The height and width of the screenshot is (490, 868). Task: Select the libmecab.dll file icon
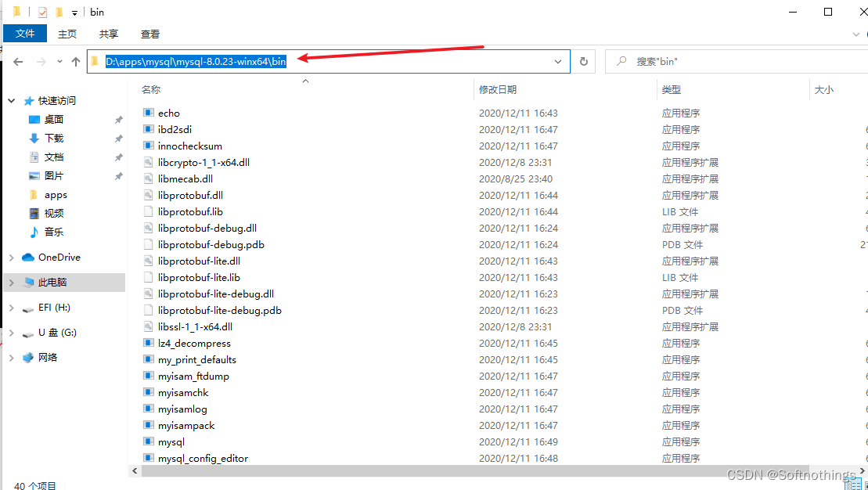pos(149,178)
